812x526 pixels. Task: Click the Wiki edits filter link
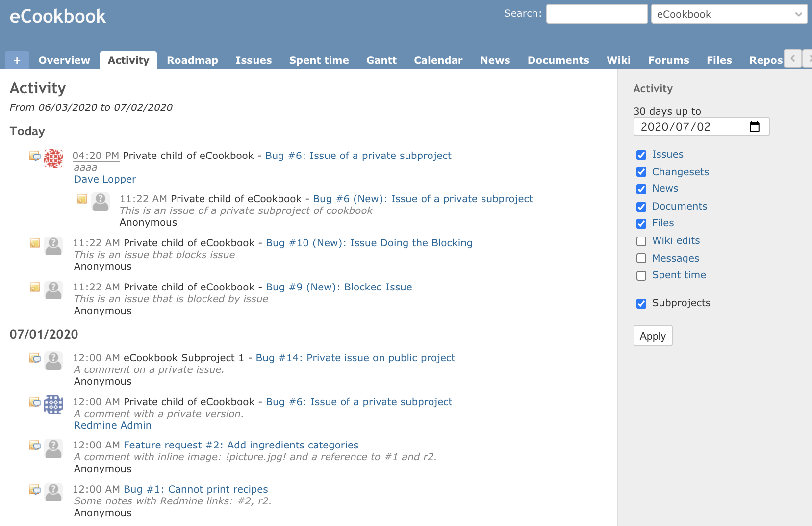coord(676,240)
